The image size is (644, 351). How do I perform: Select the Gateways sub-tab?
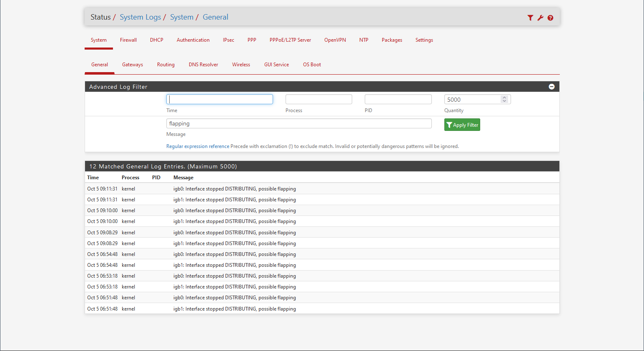point(133,65)
